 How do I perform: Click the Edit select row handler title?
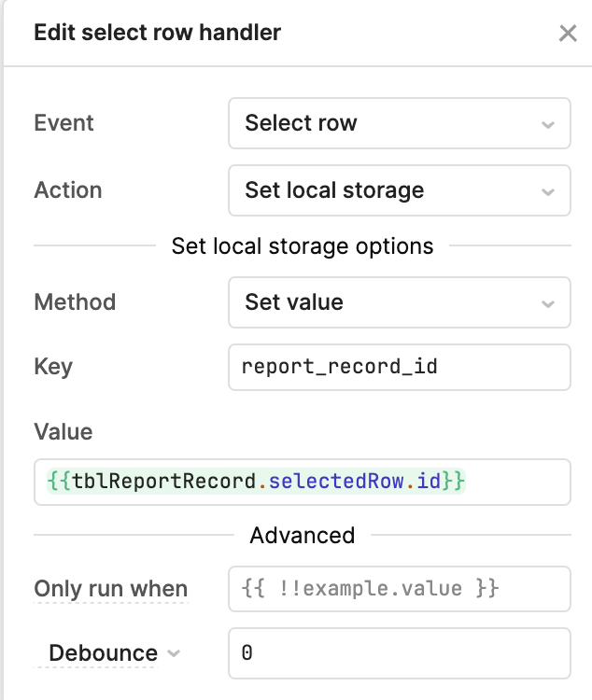[158, 33]
